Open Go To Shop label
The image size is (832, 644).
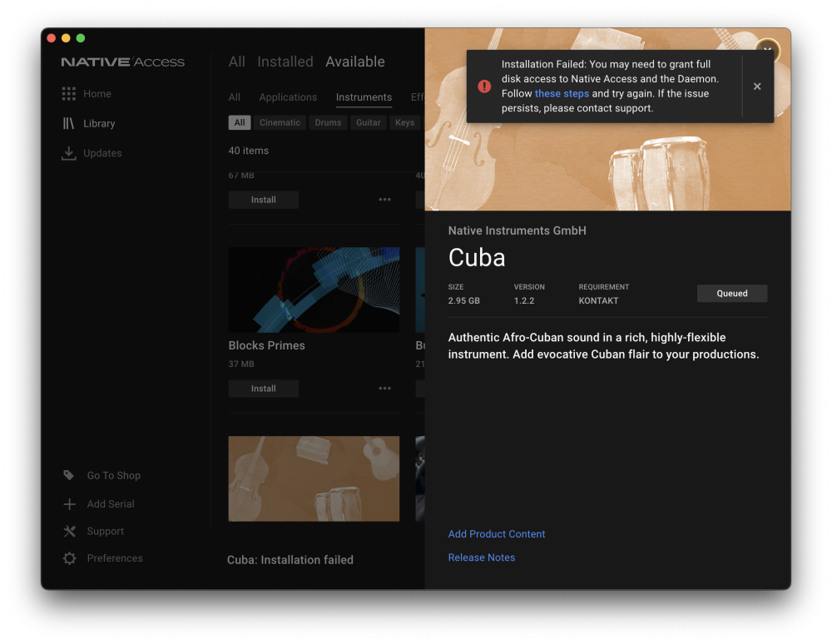113,475
